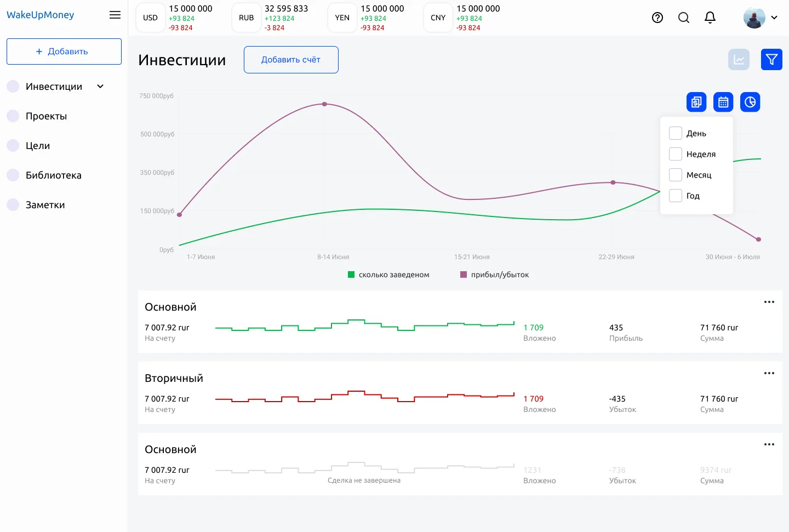Open three-dot menu of unfinished Основной account

[x=769, y=444]
